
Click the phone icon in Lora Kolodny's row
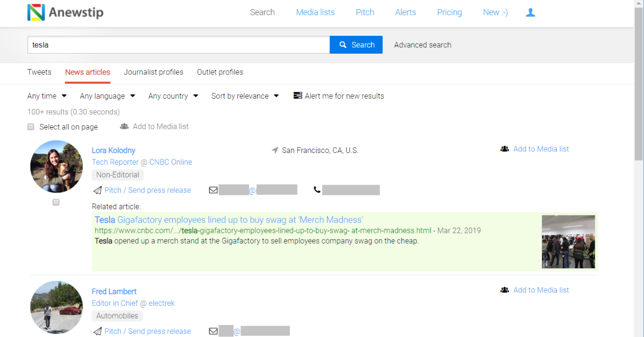click(x=317, y=190)
